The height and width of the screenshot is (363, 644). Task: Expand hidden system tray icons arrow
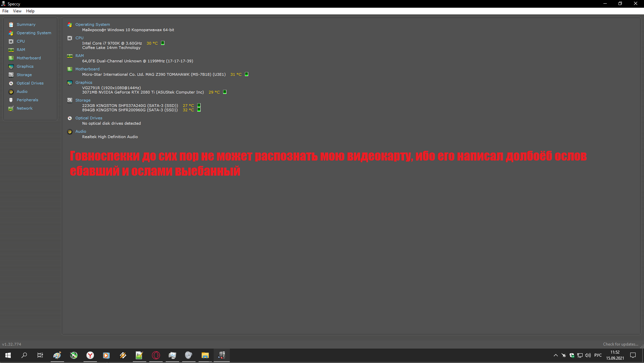pos(555,355)
